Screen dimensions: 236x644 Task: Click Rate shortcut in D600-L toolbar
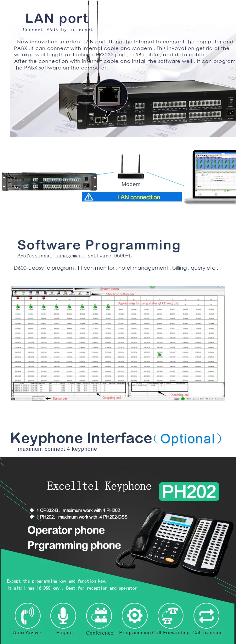pyautogui.click(x=23, y=293)
